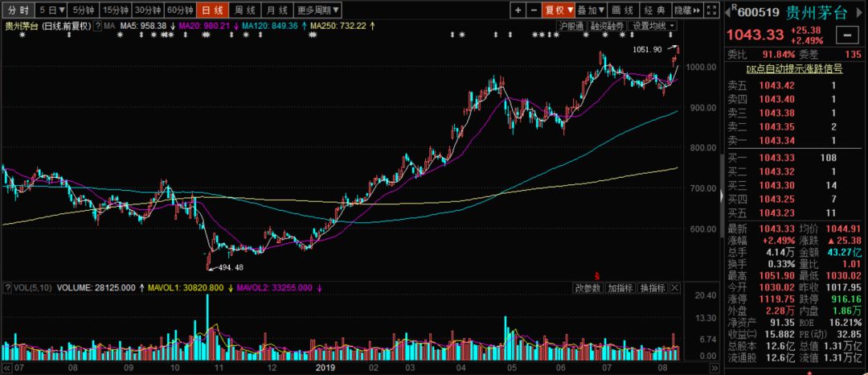Open help icon next to MA indicator
Viewport: 868px width, 375px height.
pyautogui.click(x=98, y=26)
